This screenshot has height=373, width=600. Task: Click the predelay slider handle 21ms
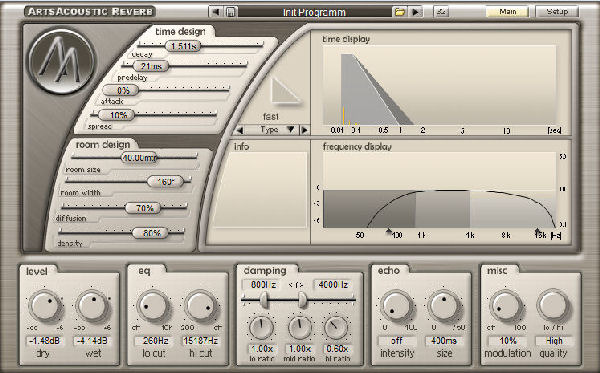click(151, 66)
